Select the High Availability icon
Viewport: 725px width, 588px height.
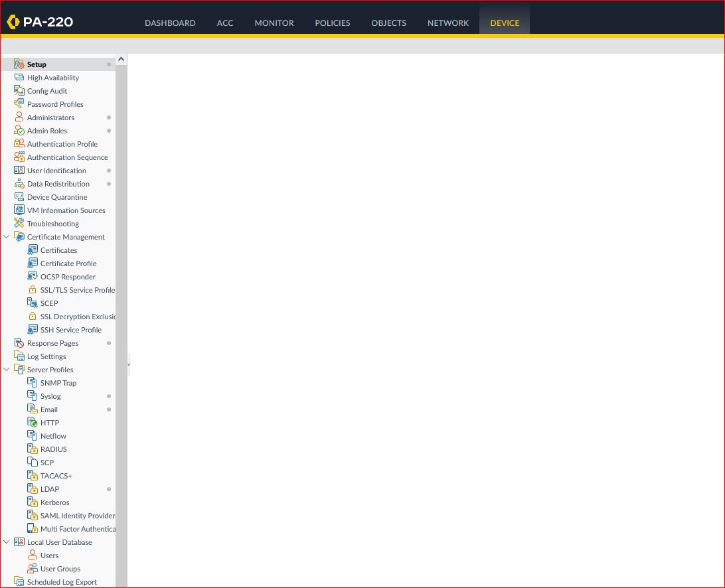point(19,77)
